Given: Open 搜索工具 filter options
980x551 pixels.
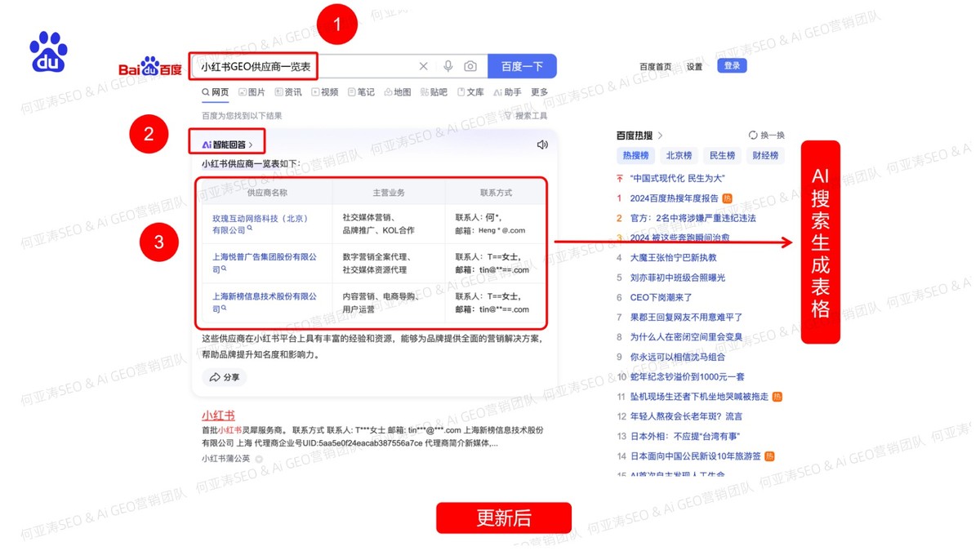Looking at the screenshot, I should click(526, 116).
